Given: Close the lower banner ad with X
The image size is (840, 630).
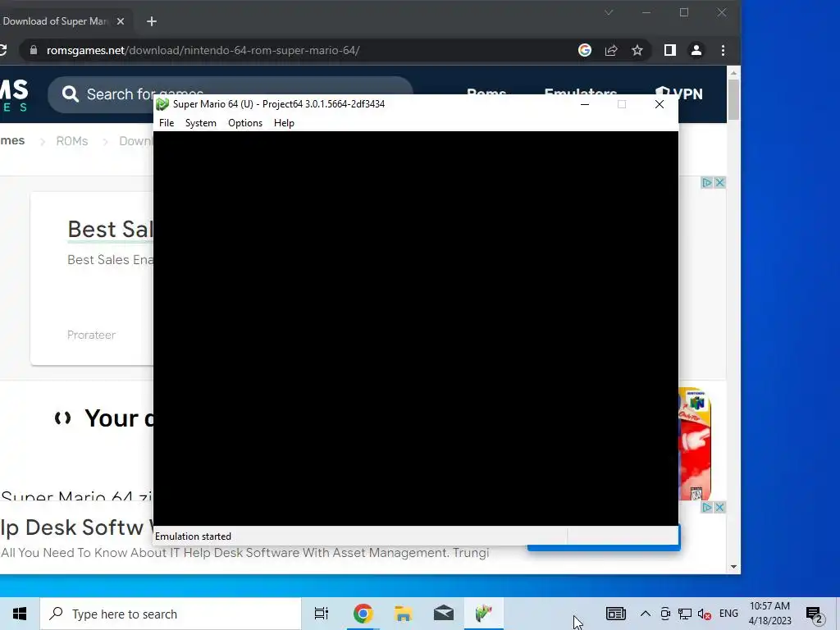Looking at the screenshot, I should [720, 507].
